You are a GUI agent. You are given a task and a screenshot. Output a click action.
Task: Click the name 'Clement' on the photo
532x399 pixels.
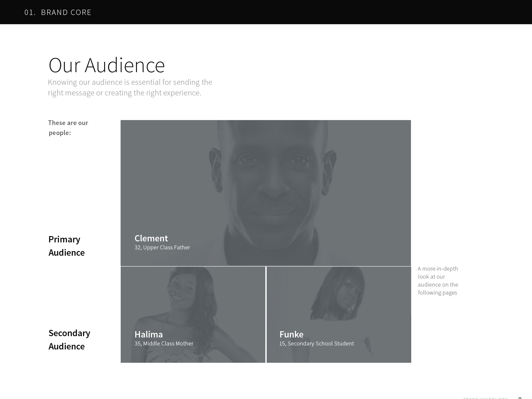[x=151, y=238]
